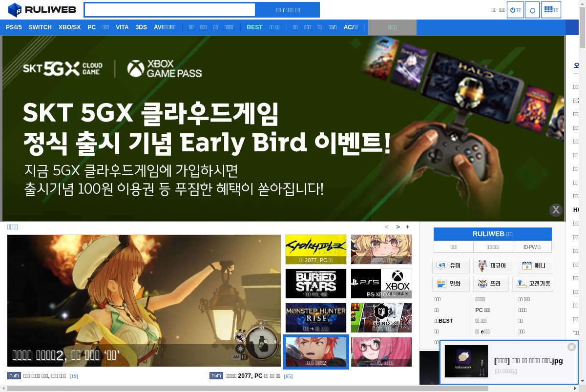The image size is (586, 392).
Task: Click the ID·PW recovery link
Action: (x=532, y=247)
